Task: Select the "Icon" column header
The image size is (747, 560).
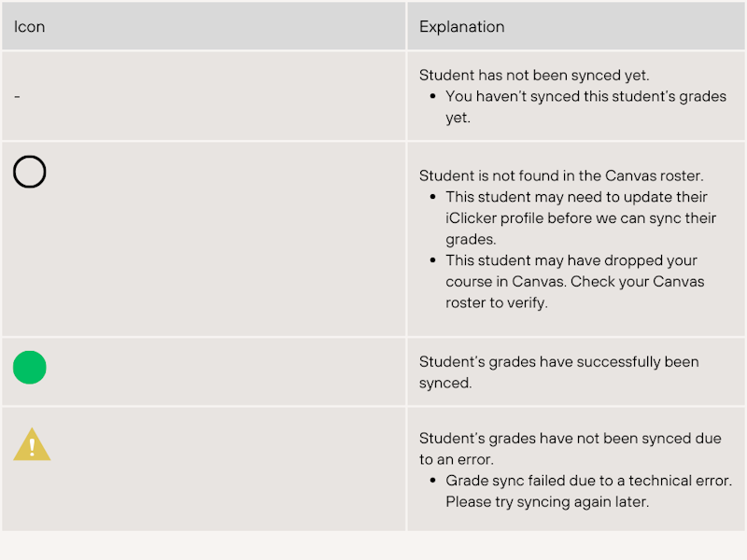Action: pyautogui.click(x=30, y=26)
